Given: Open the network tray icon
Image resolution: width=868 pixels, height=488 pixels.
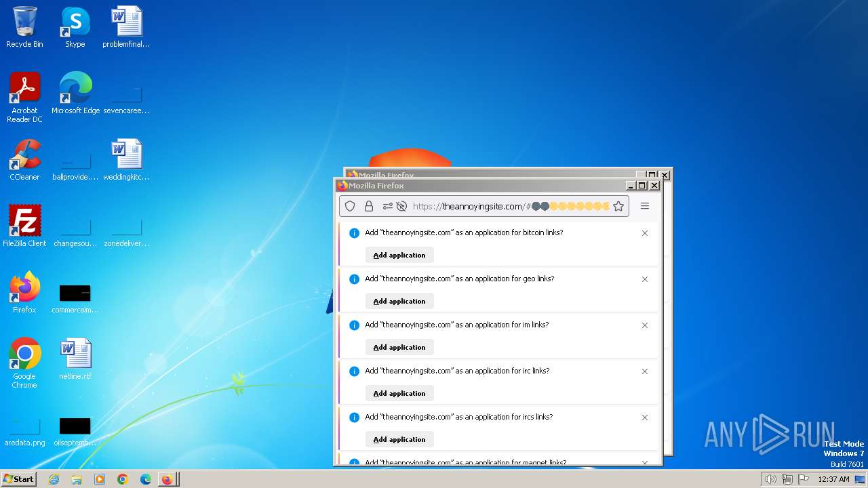Looking at the screenshot, I should 787,479.
